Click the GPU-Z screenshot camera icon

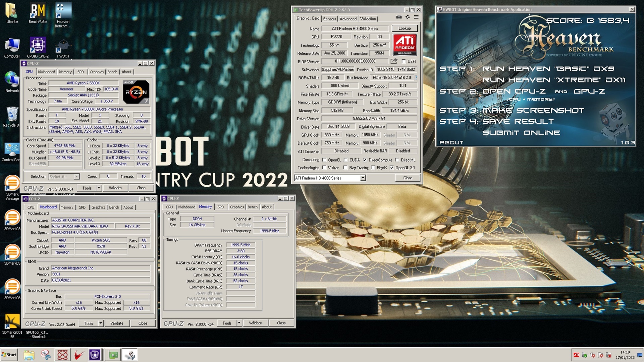[399, 17]
